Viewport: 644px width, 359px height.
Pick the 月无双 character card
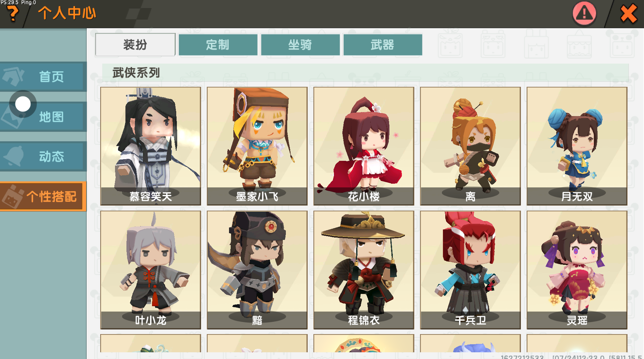point(577,146)
